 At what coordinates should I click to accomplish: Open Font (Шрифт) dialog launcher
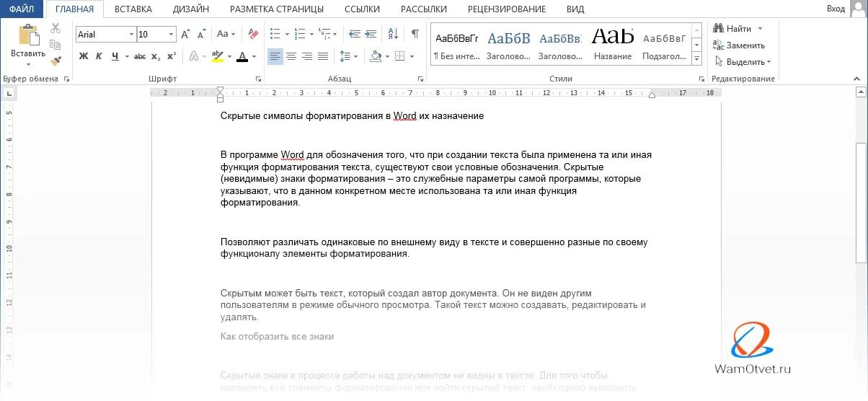(x=257, y=79)
